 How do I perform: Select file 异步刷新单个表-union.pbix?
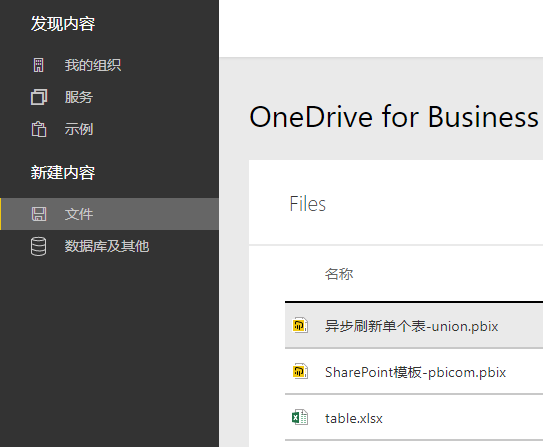[x=414, y=325]
